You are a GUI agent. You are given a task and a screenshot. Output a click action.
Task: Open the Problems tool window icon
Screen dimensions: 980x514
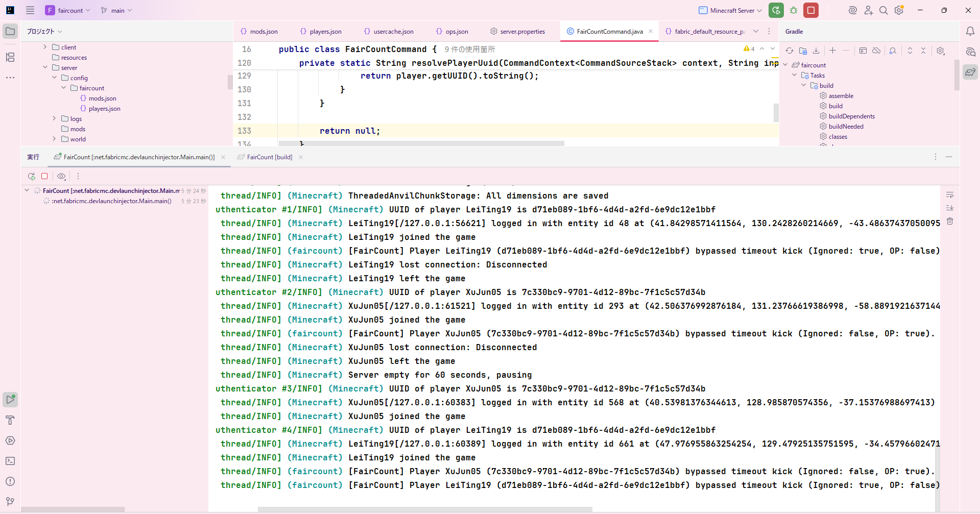click(x=10, y=481)
